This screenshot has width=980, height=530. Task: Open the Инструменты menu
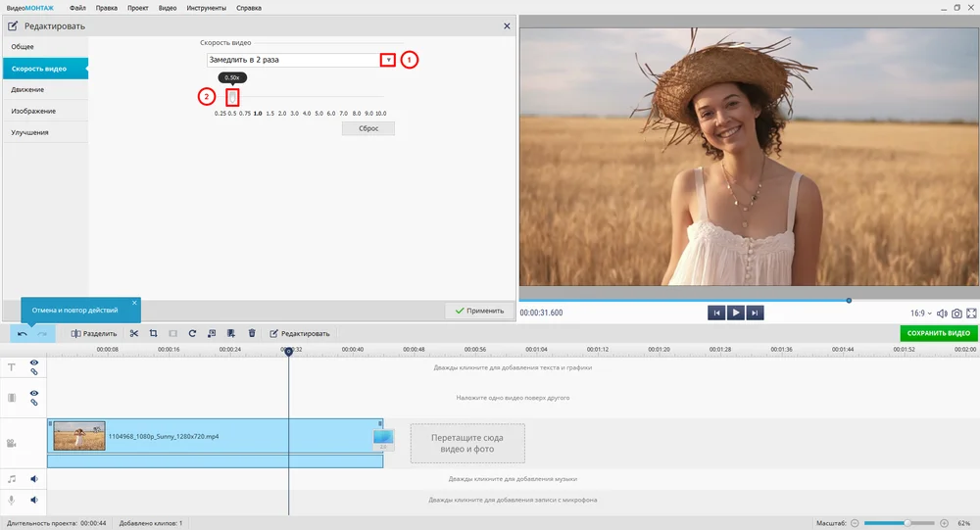point(206,8)
